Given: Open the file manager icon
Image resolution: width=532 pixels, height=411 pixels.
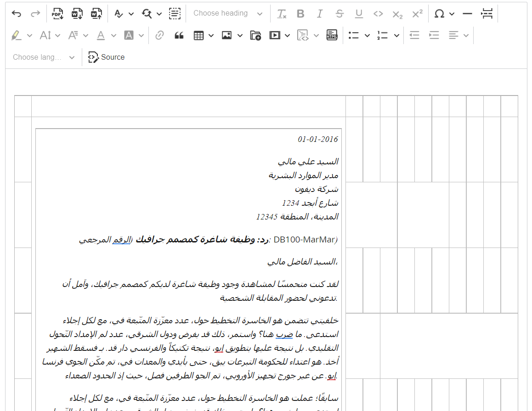Looking at the screenshot, I should pyautogui.click(x=255, y=35).
